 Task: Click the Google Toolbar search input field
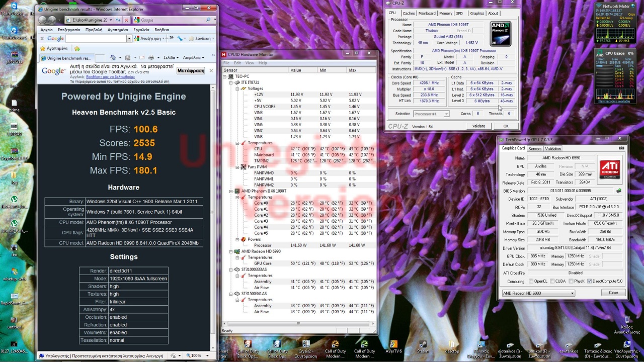[x=96, y=39]
